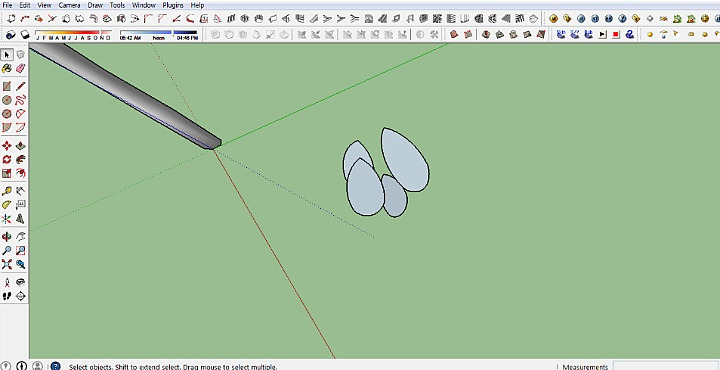The image size is (720, 370).
Task: Select the 3D Text tool
Action: pyautogui.click(x=20, y=219)
